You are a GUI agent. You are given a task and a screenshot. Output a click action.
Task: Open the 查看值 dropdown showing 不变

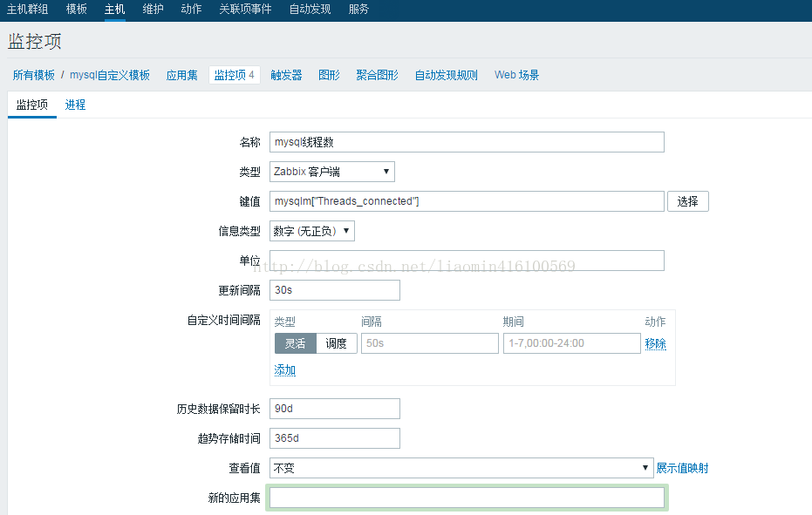click(x=461, y=468)
